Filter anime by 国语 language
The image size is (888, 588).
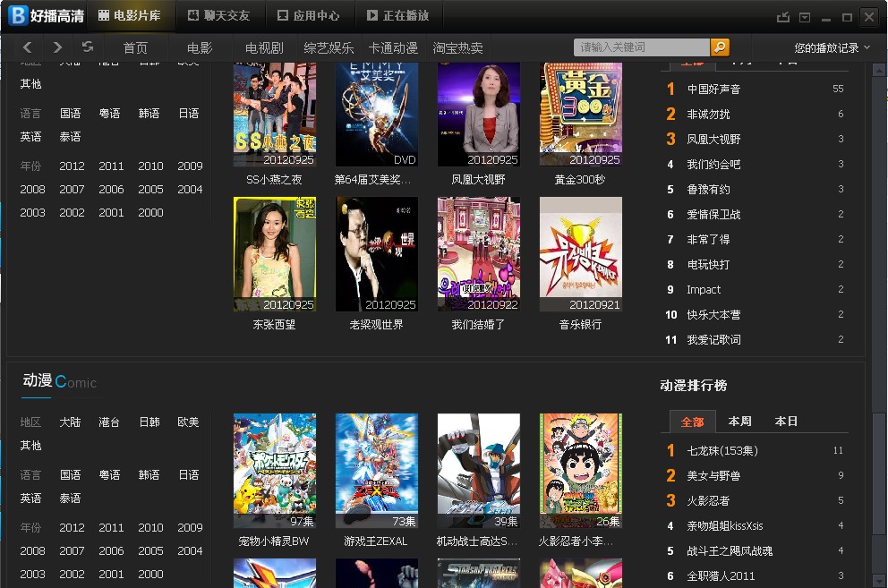pyautogui.click(x=70, y=474)
